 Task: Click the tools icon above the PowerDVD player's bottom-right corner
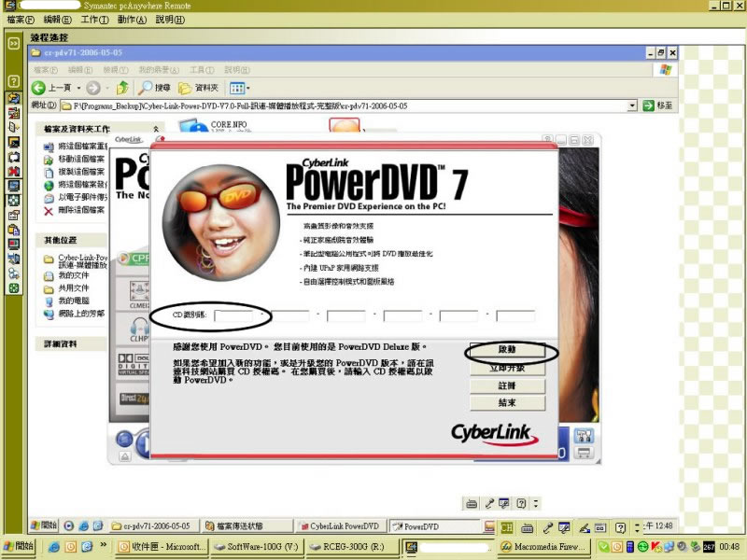[x=585, y=435]
